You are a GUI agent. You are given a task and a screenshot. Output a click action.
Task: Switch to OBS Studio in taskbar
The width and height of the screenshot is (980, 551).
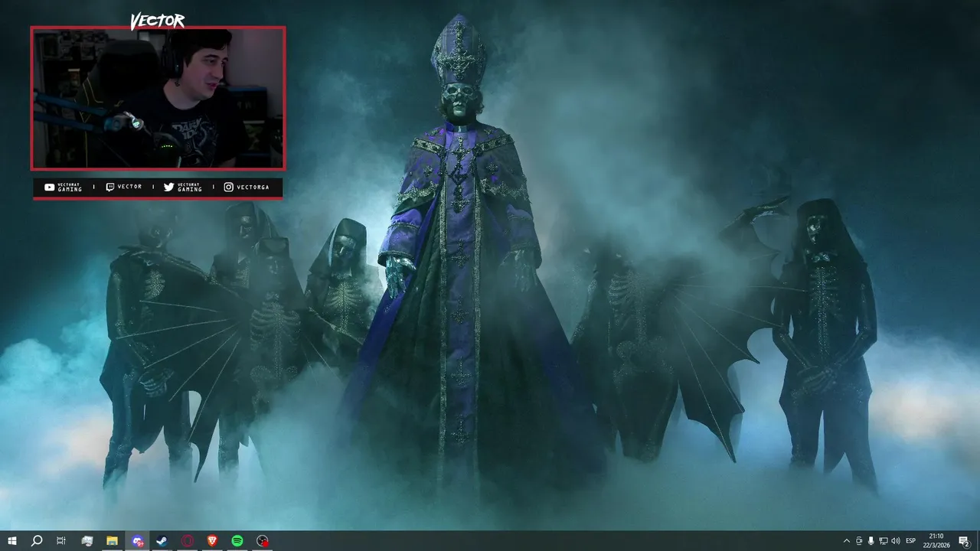pos(263,541)
